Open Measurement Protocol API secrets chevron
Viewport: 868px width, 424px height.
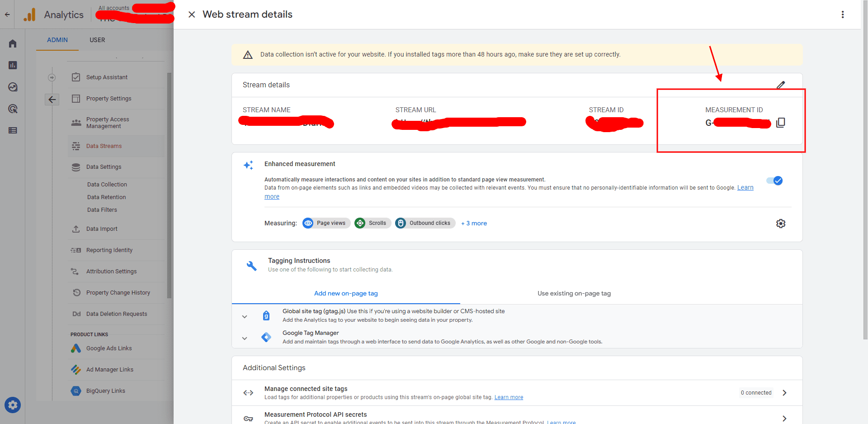coord(784,419)
